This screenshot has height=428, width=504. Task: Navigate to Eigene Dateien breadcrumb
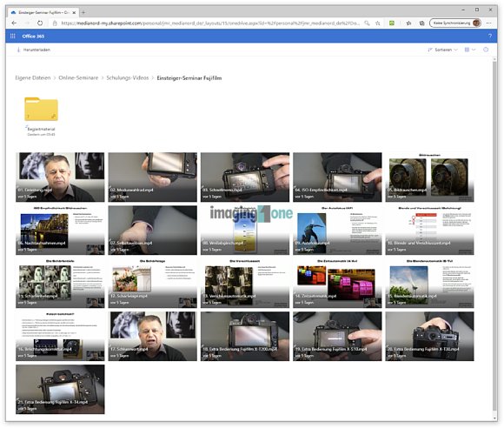tap(33, 78)
